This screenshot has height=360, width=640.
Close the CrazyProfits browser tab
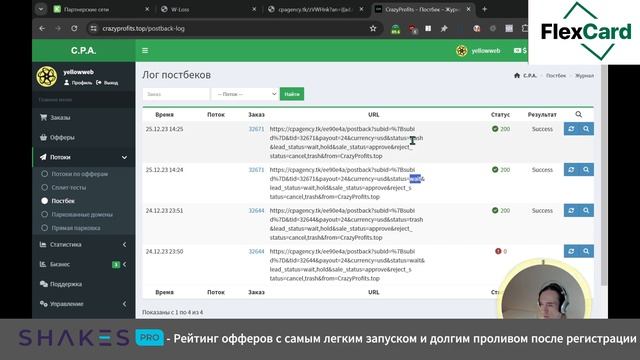(469, 9)
